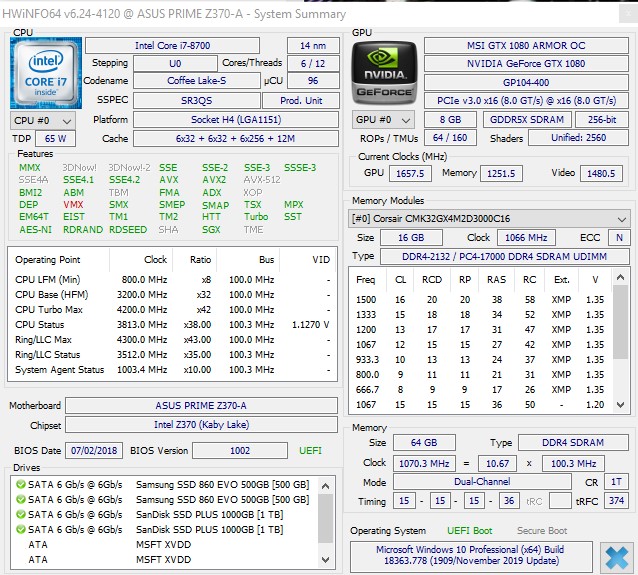Viewport: 638px width, 575px height.
Task: Click the 933.3 frequency timing row
Action: (481, 360)
